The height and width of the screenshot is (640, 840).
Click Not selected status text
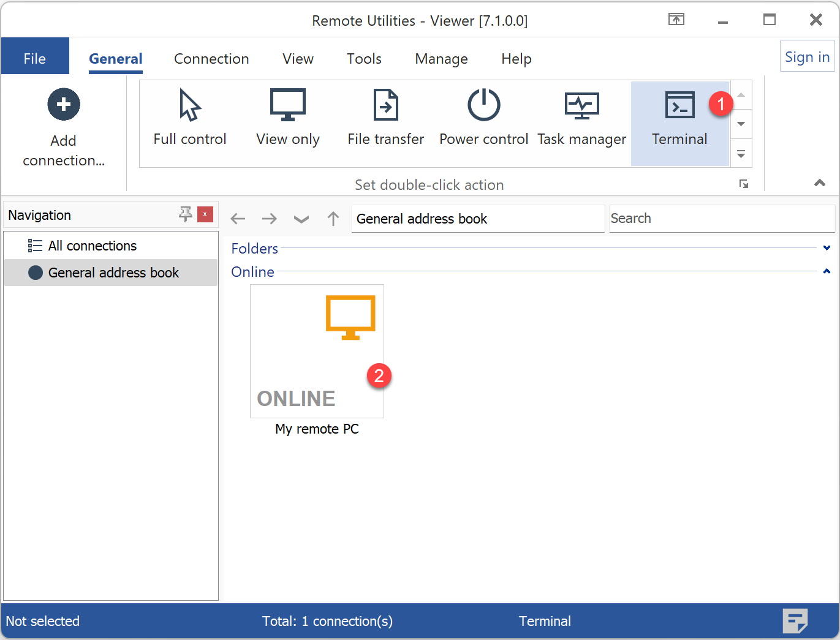point(43,621)
